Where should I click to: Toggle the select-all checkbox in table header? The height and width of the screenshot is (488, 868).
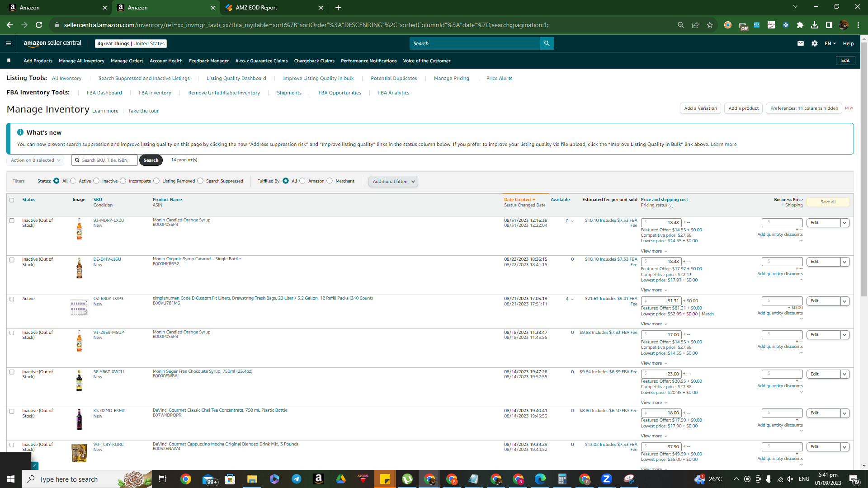click(x=12, y=200)
